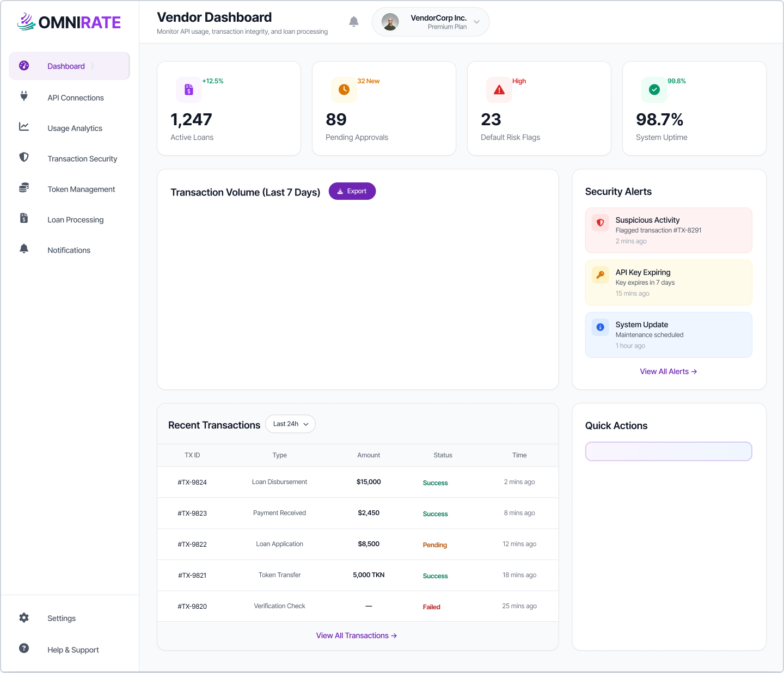
Task: Click the Time column header
Action: tap(519, 455)
